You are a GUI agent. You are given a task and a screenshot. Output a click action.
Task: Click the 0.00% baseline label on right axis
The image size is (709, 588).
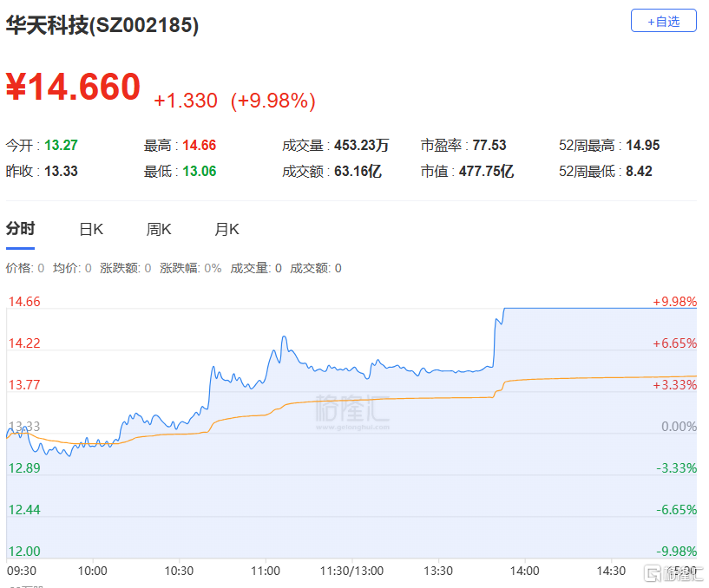pyautogui.click(x=679, y=427)
